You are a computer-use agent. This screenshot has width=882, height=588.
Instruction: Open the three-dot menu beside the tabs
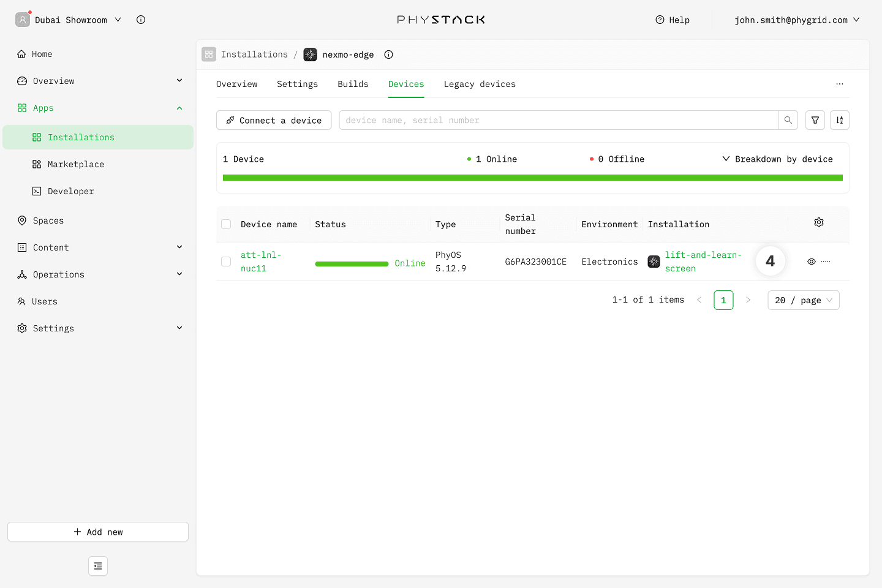click(840, 84)
